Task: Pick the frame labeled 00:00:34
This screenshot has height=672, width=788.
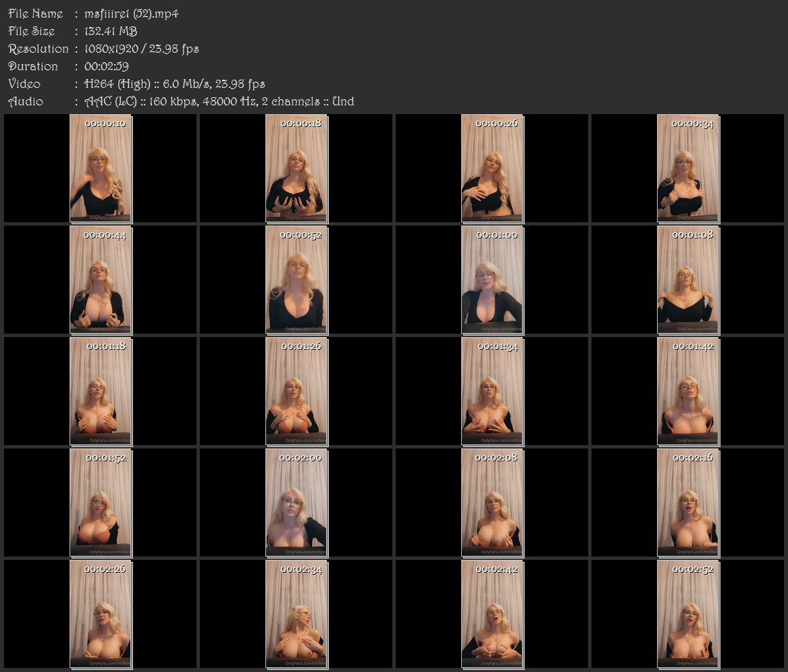Action: coord(689,168)
